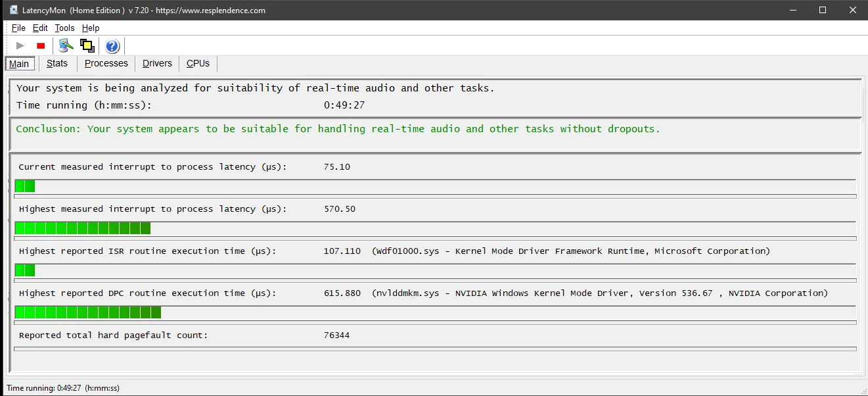Open the Tools menu

coord(65,28)
